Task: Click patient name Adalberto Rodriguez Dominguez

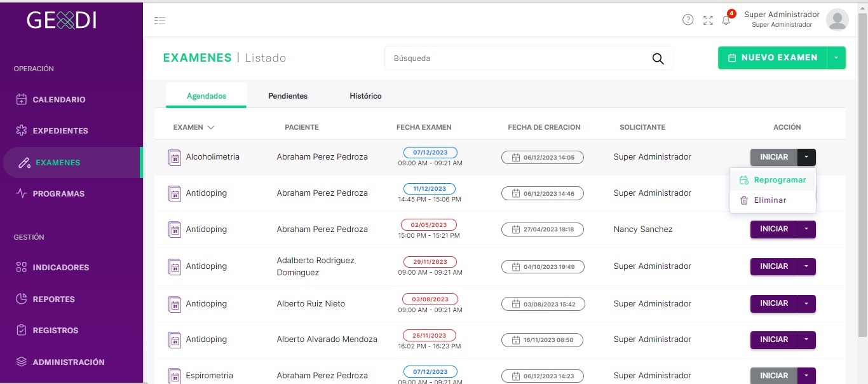Action: pyautogui.click(x=316, y=266)
